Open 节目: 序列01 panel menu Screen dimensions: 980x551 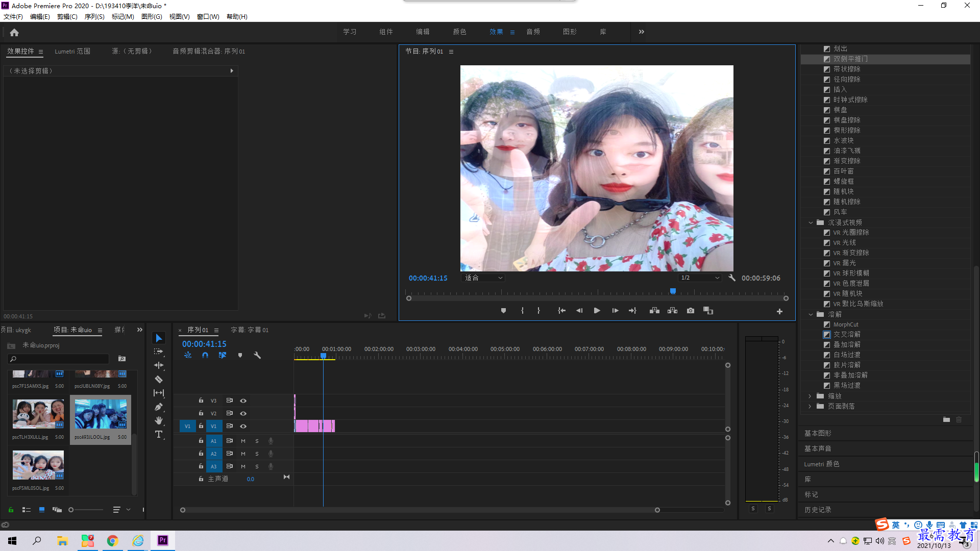pyautogui.click(x=451, y=52)
